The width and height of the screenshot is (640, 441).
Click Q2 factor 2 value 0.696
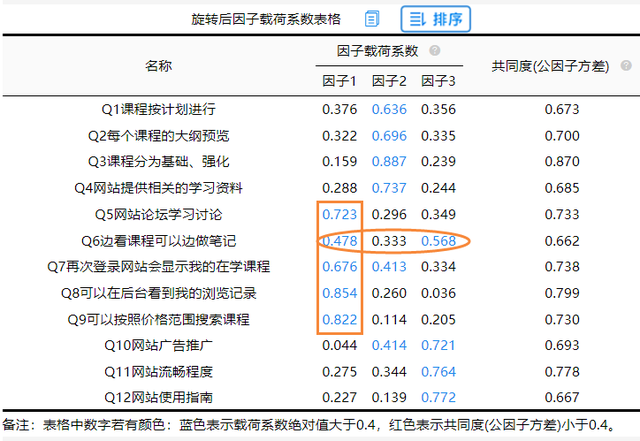click(389, 136)
